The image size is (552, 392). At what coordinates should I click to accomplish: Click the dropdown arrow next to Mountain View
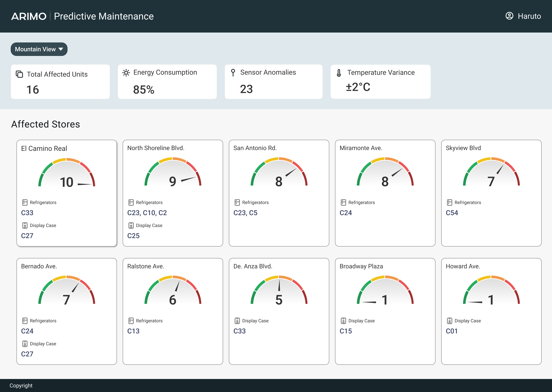click(x=61, y=49)
